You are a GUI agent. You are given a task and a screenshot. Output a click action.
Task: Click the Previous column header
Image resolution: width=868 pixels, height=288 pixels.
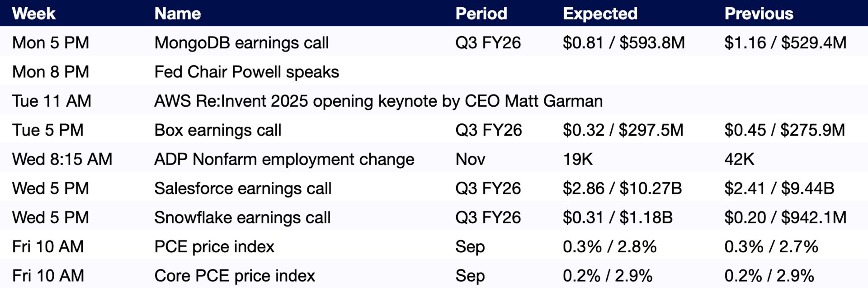(759, 14)
